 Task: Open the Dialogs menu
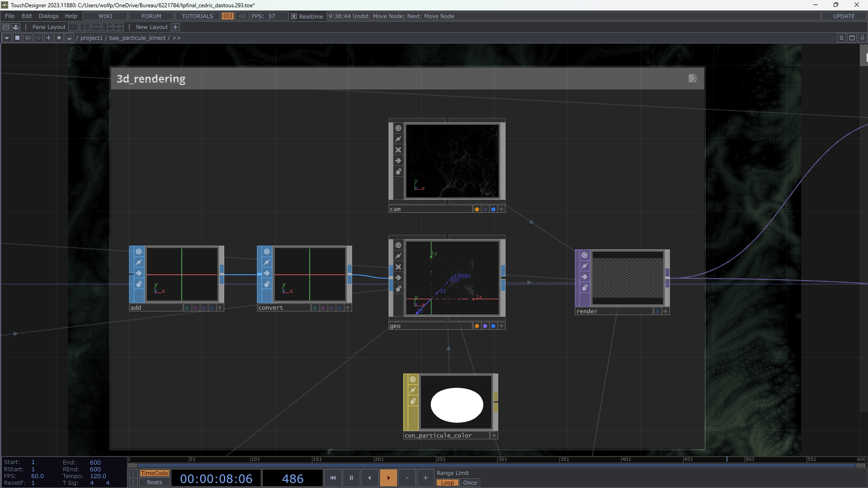point(48,16)
